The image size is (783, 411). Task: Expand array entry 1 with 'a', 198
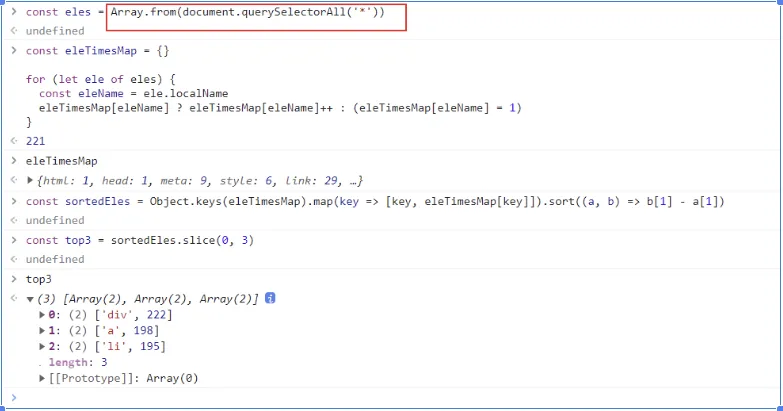(x=42, y=330)
